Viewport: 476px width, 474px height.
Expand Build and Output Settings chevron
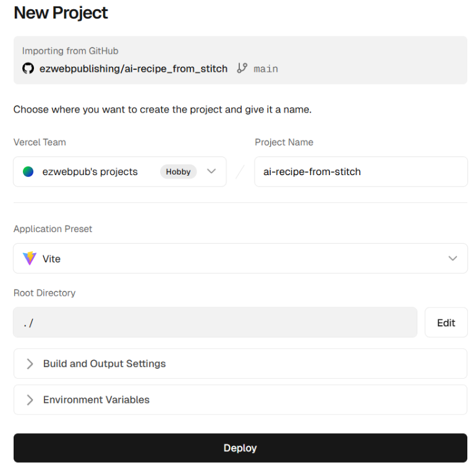30,364
